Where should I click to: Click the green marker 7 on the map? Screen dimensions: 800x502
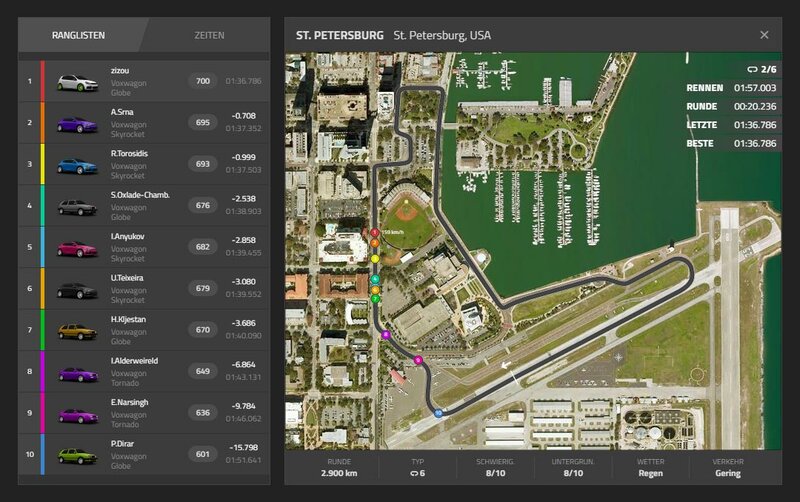[376, 299]
